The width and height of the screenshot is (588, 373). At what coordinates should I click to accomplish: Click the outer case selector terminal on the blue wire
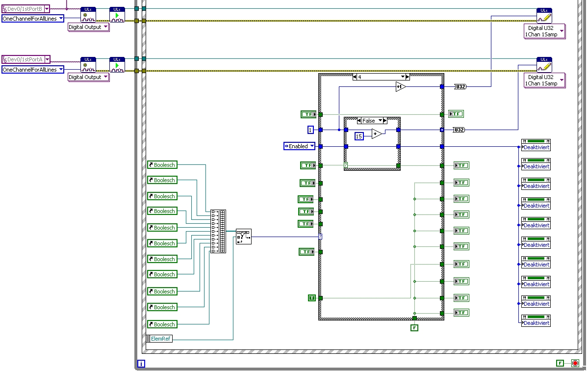320,237
